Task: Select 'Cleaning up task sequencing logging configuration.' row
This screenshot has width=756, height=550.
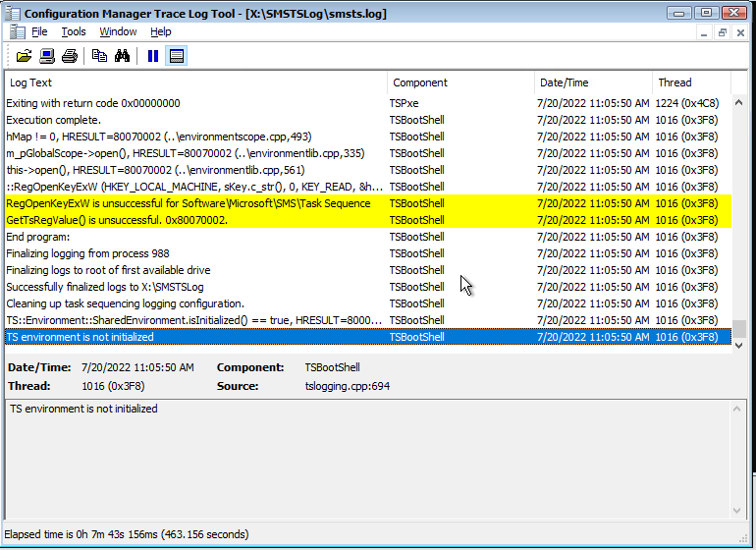Action: pyautogui.click(x=368, y=303)
